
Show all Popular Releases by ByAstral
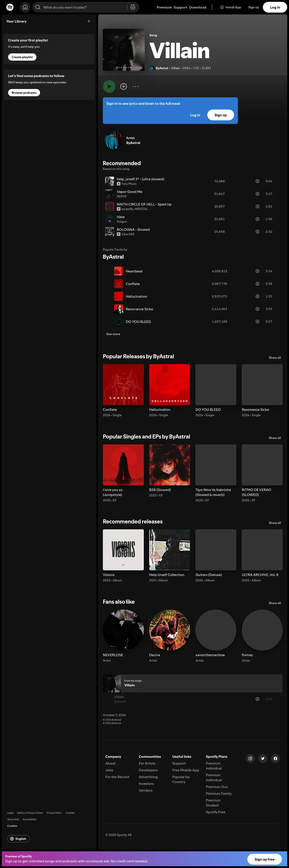(x=275, y=358)
